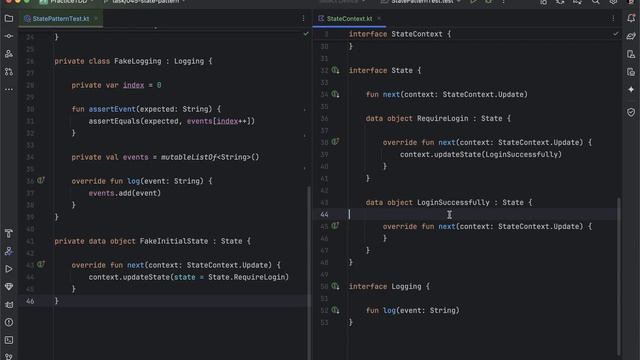Open the Problems tool window

tap(9, 322)
